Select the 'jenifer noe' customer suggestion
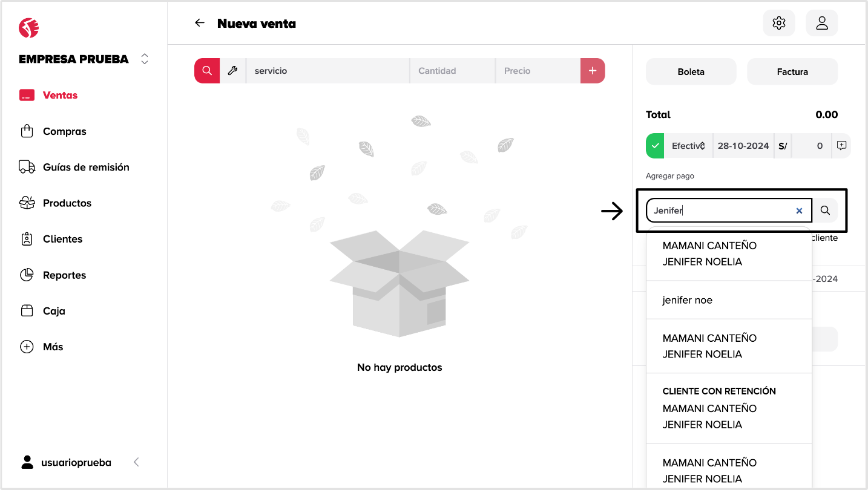The image size is (868, 490). coord(687,300)
